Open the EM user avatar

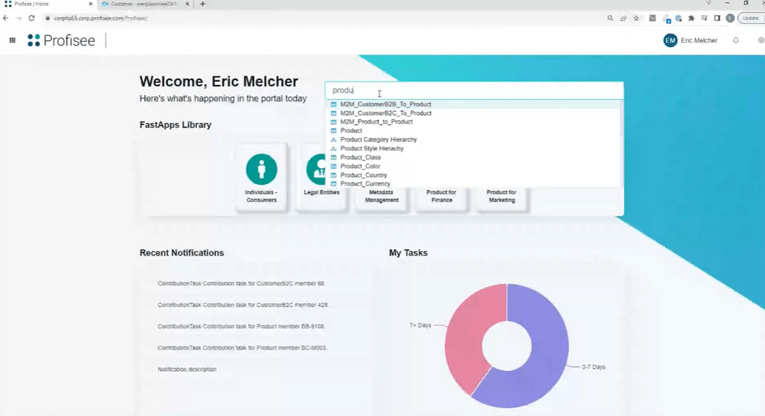(x=670, y=40)
